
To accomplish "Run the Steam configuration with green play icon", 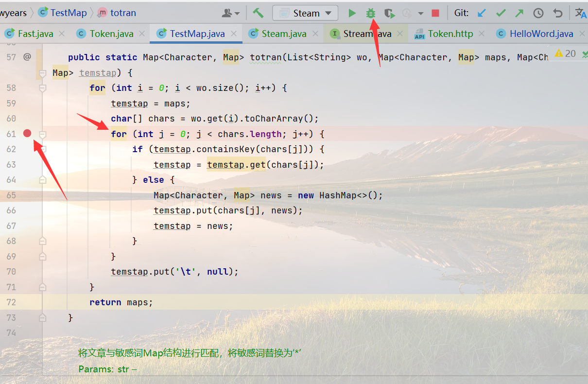I will click(x=352, y=13).
